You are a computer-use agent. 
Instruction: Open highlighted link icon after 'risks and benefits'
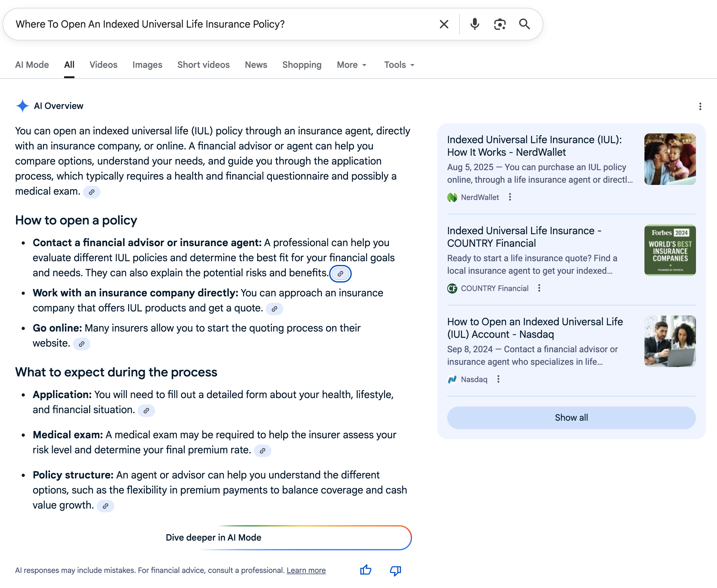[340, 274]
